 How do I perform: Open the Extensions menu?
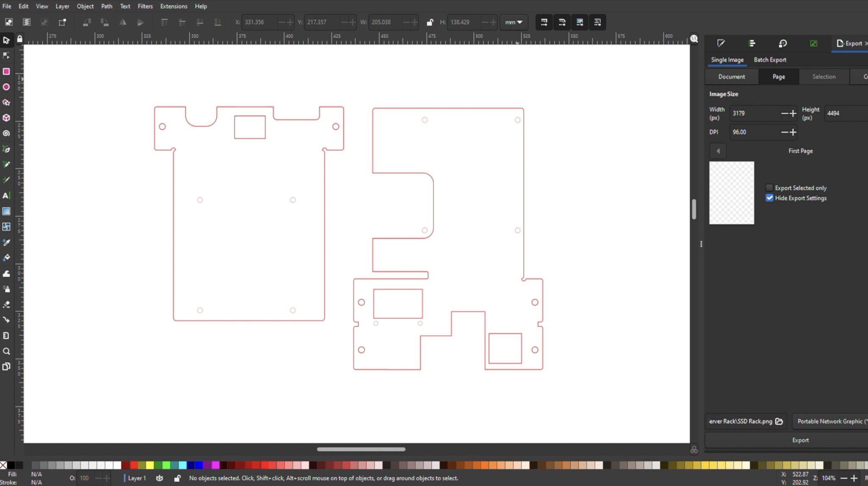[173, 6]
